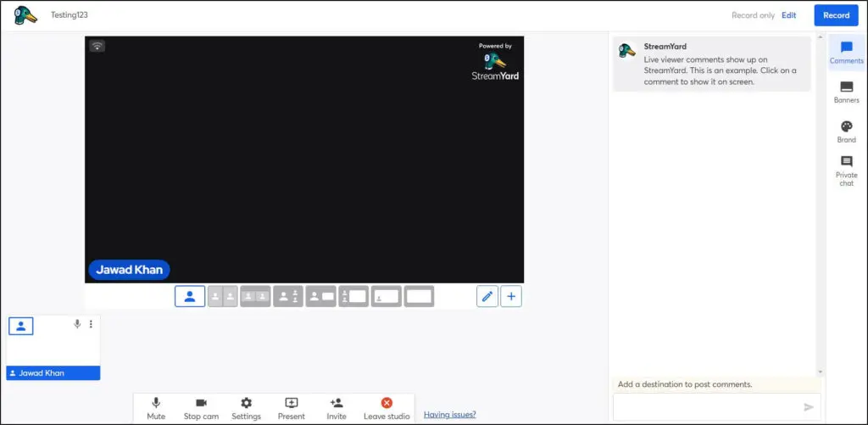Open the Private chat tab
This screenshot has height=425, width=868.
[x=847, y=171]
